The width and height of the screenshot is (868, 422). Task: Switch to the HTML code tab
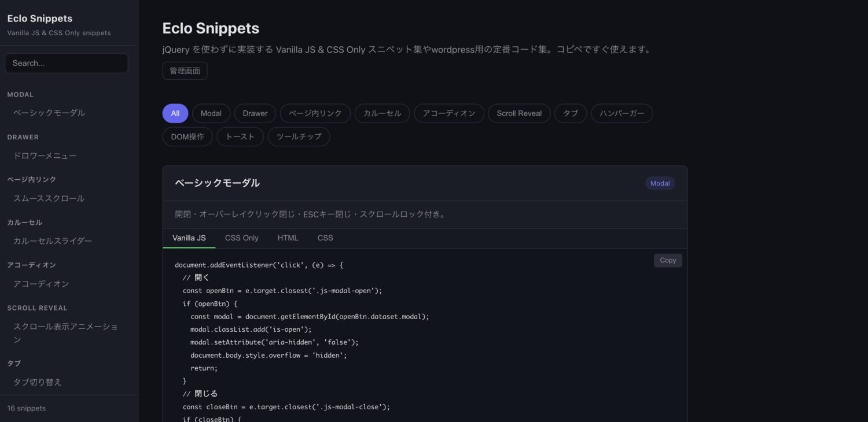[288, 238]
